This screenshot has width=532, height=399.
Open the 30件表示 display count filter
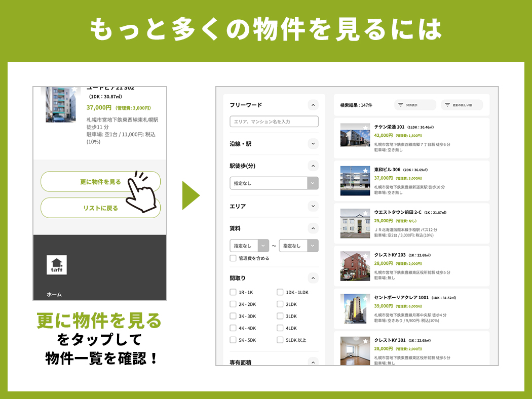coord(415,105)
